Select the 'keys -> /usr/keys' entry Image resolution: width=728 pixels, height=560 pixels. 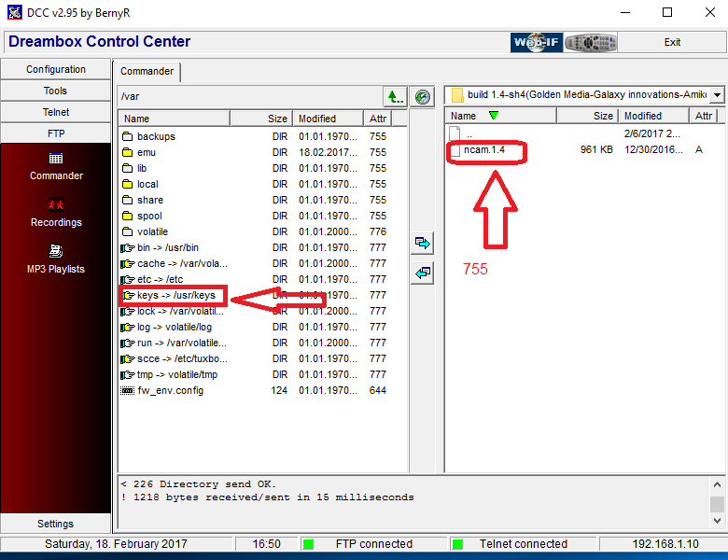pos(176,295)
